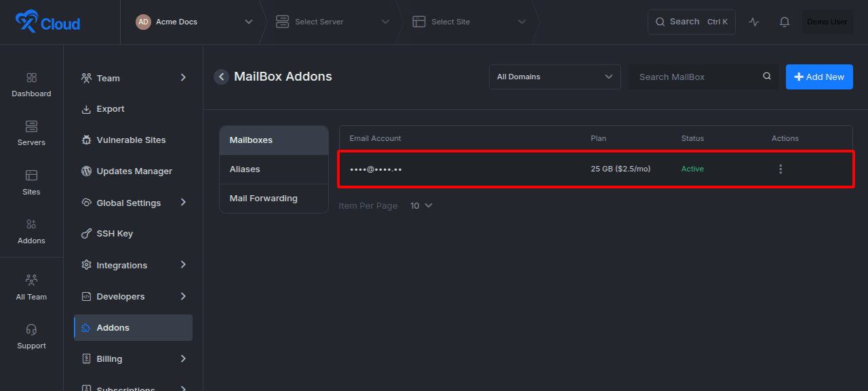Change the Item Per Page dropdown
The image size is (868, 391).
tap(421, 205)
